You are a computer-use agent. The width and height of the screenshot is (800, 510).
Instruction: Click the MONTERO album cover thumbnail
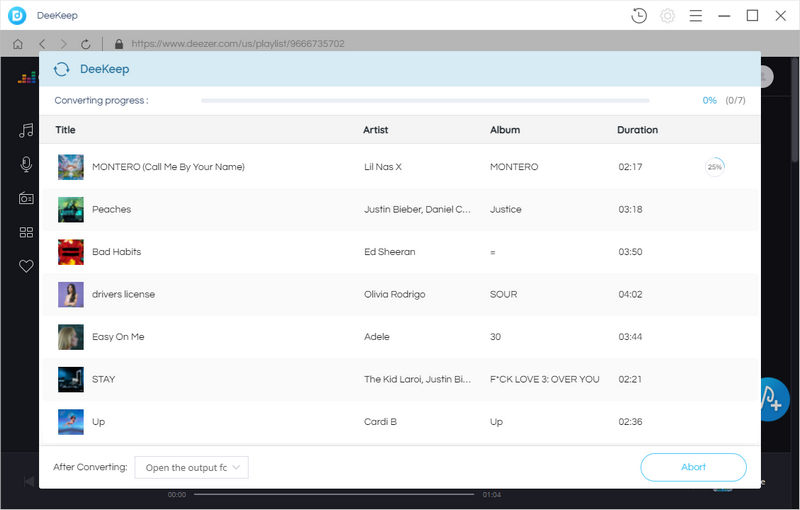click(70, 167)
